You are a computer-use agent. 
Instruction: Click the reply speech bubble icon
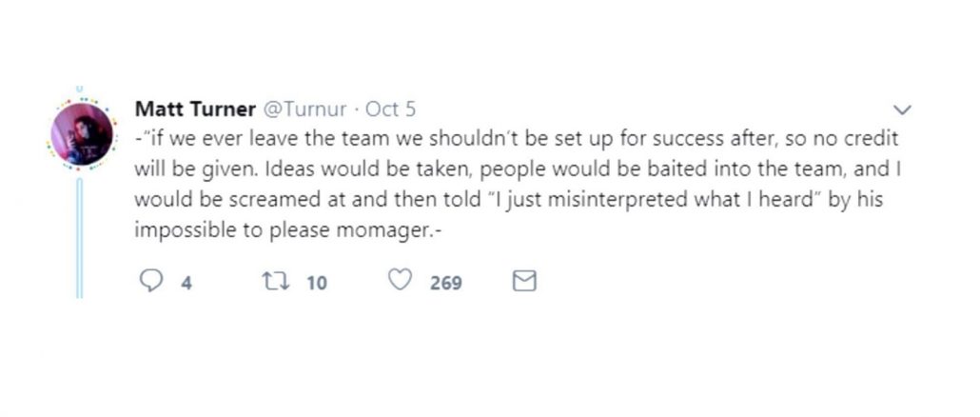pos(150,281)
